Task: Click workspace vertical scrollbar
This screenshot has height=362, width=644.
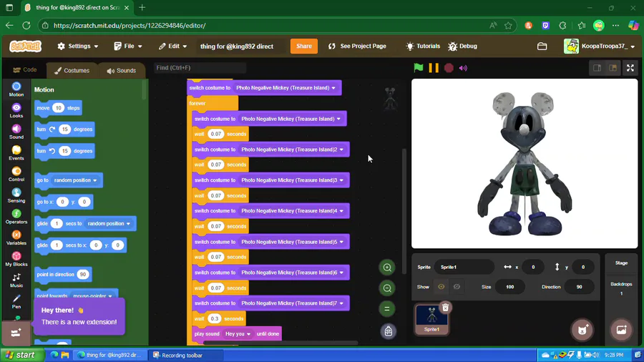Action: click(404, 211)
